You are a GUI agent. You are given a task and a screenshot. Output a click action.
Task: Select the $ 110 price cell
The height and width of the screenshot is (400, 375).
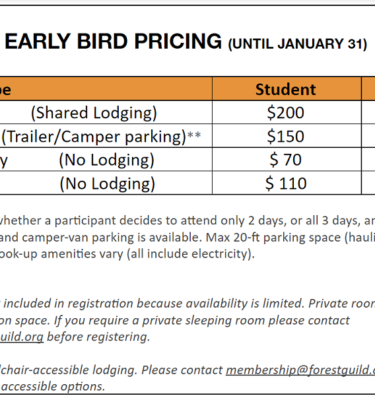286,183
